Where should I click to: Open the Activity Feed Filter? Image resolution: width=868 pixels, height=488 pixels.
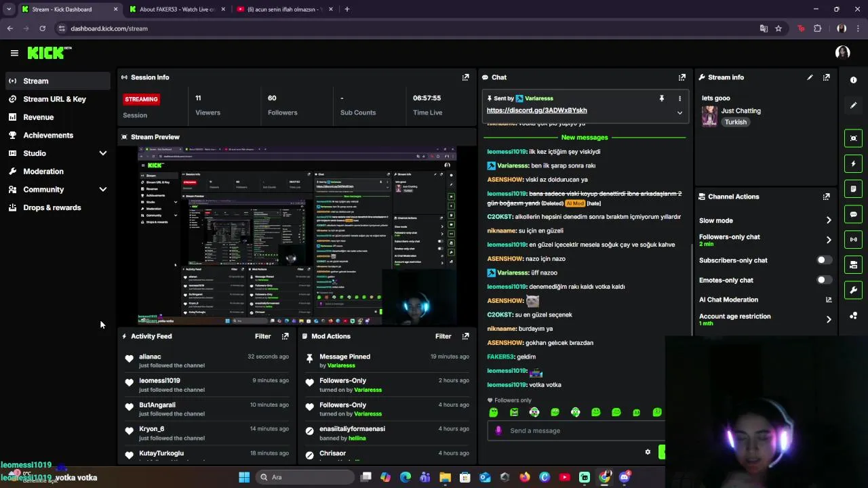[x=262, y=336]
